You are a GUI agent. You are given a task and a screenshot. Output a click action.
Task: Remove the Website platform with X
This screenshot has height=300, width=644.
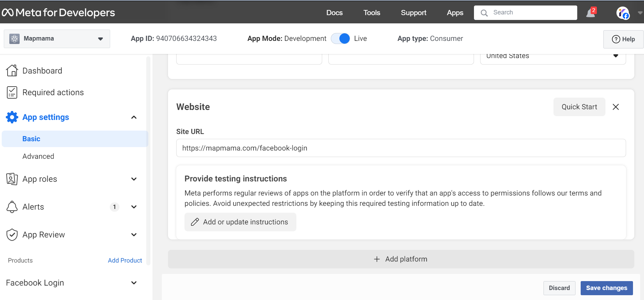[616, 107]
